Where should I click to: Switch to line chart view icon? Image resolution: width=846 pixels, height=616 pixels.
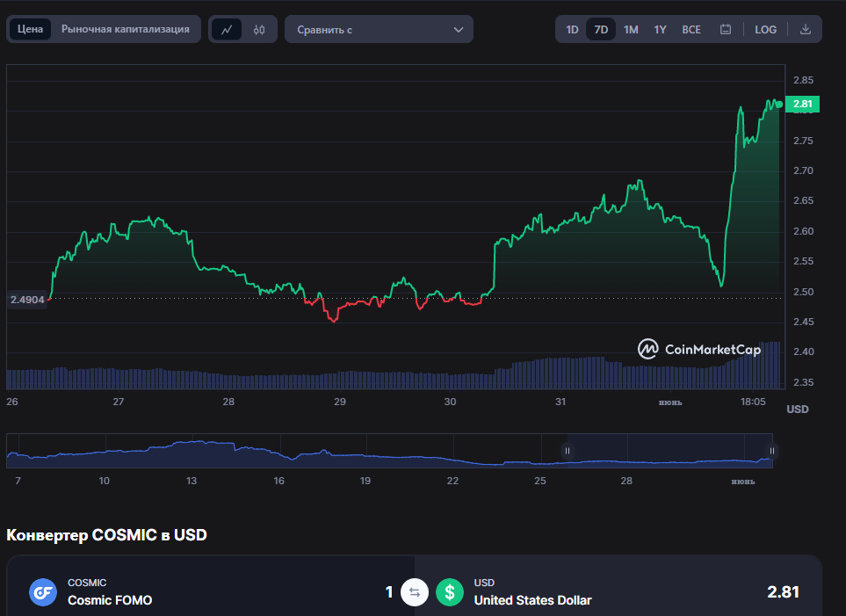(x=227, y=30)
